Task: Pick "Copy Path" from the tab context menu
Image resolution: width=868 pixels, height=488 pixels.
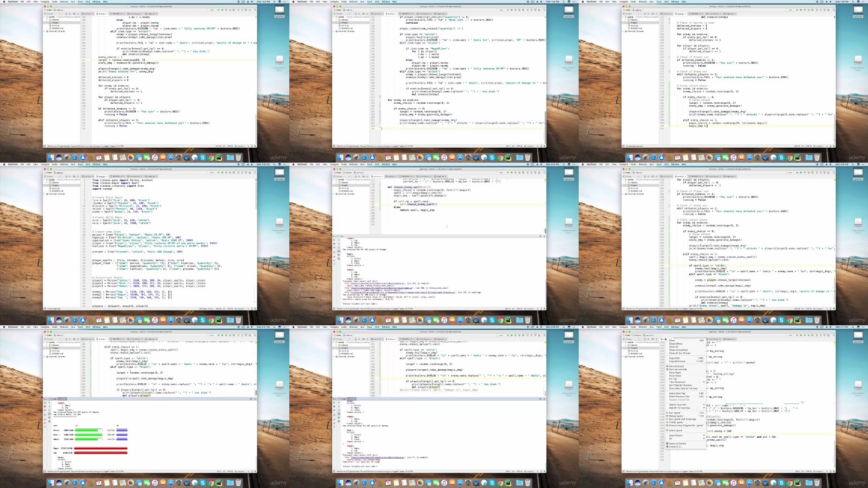Action: click(x=686, y=358)
